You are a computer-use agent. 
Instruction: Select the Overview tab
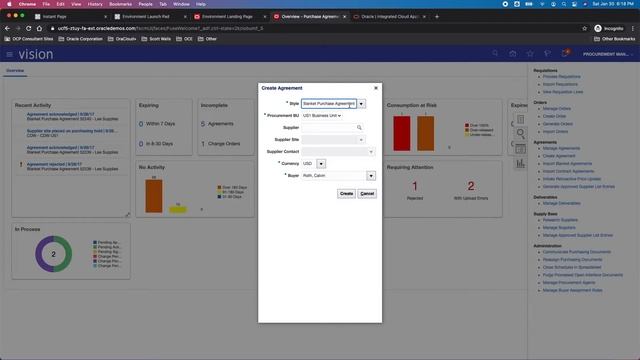pyautogui.click(x=15, y=71)
